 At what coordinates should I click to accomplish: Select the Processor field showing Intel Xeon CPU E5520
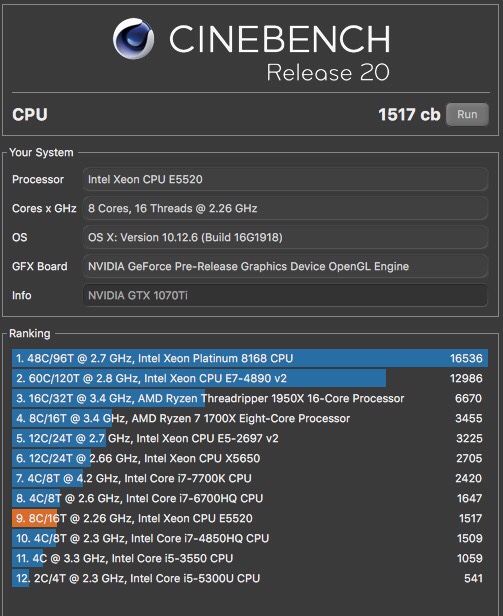(285, 180)
